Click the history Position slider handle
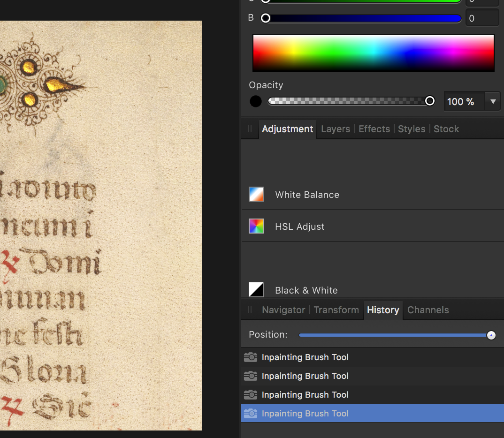Screen dimensions: 504x438 point(491,335)
